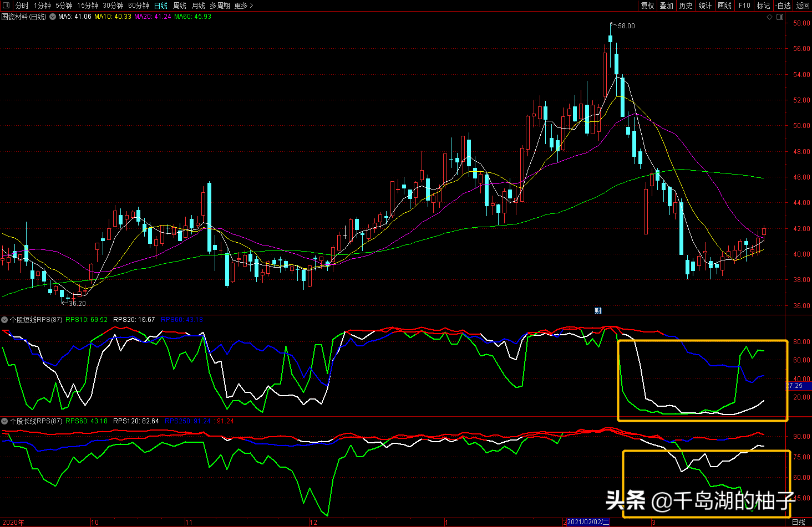The width and height of the screenshot is (812, 527).
Task: Click the MA60: 45.93 label
Action: 192,17
